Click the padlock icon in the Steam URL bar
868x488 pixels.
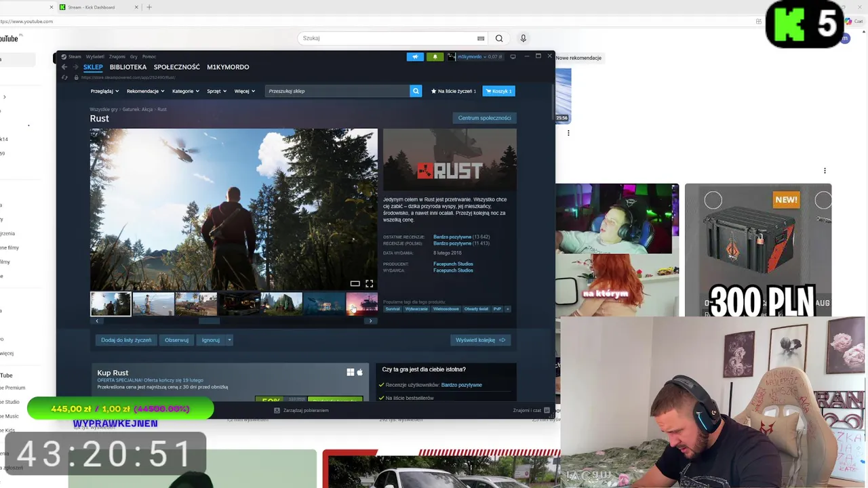(x=76, y=77)
